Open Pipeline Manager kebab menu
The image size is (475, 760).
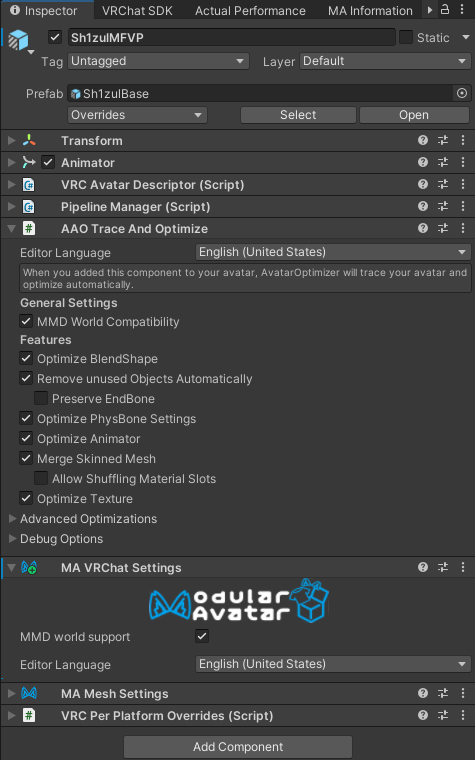(462, 206)
